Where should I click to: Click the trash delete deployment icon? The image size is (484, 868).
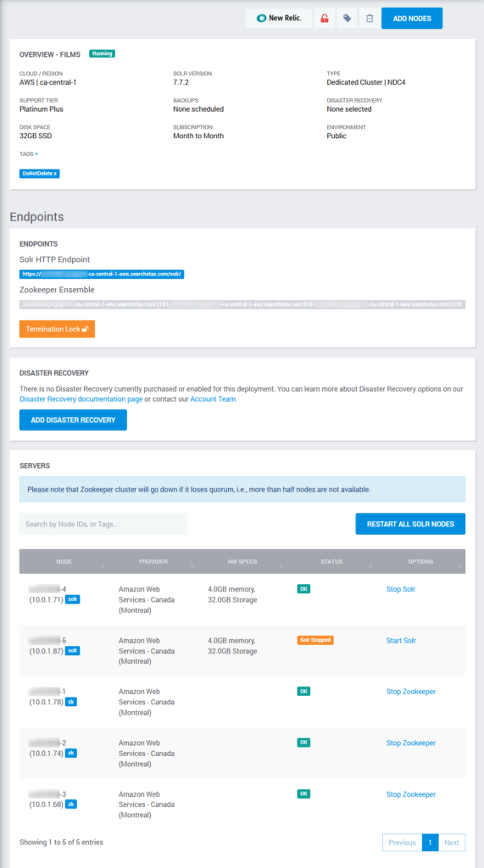pos(370,19)
